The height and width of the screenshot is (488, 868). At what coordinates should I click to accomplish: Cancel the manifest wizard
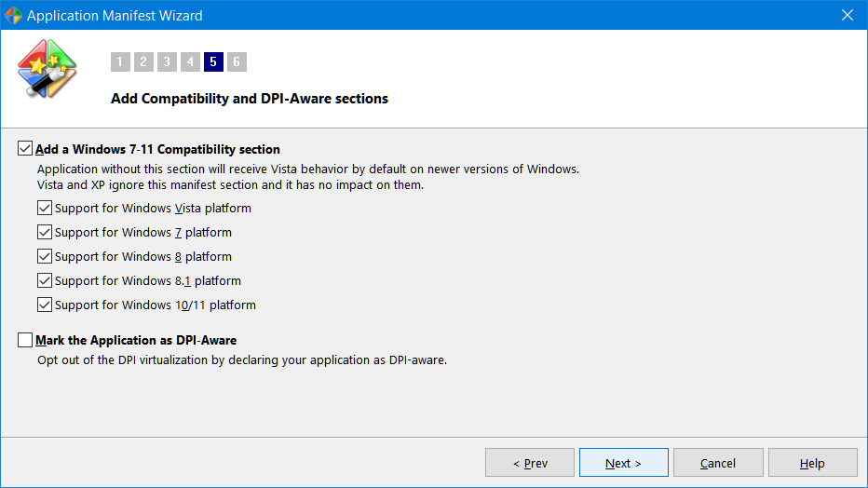click(x=718, y=463)
